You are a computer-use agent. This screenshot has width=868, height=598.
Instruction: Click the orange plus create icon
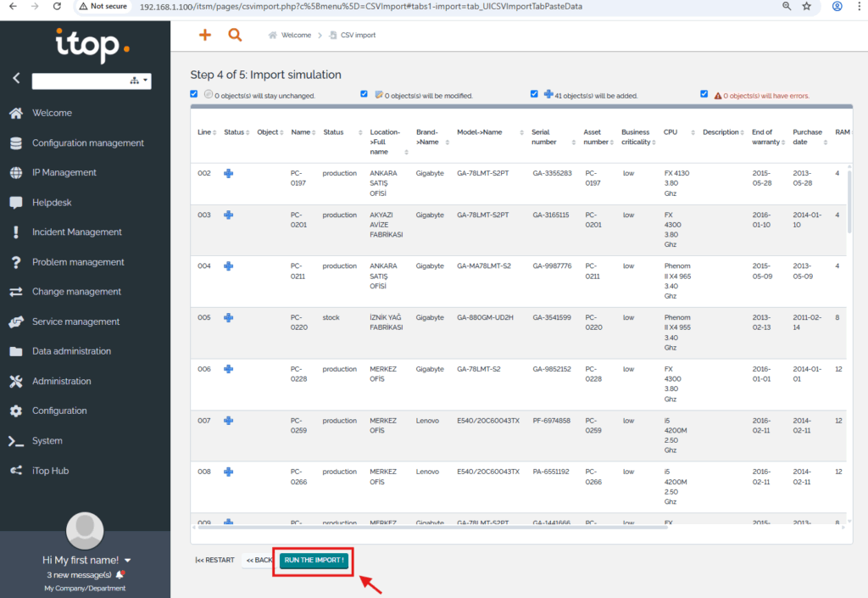pos(204,35)
